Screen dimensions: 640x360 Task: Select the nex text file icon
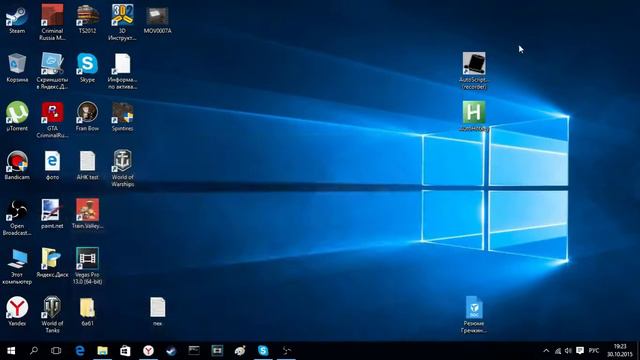pyautogui.click(x=158, y=312)
